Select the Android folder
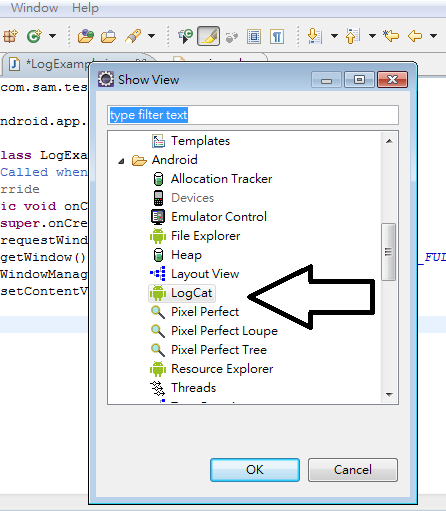Image resolution: width=446 pixels, height=511 pixels. click(x=174, y=160)
